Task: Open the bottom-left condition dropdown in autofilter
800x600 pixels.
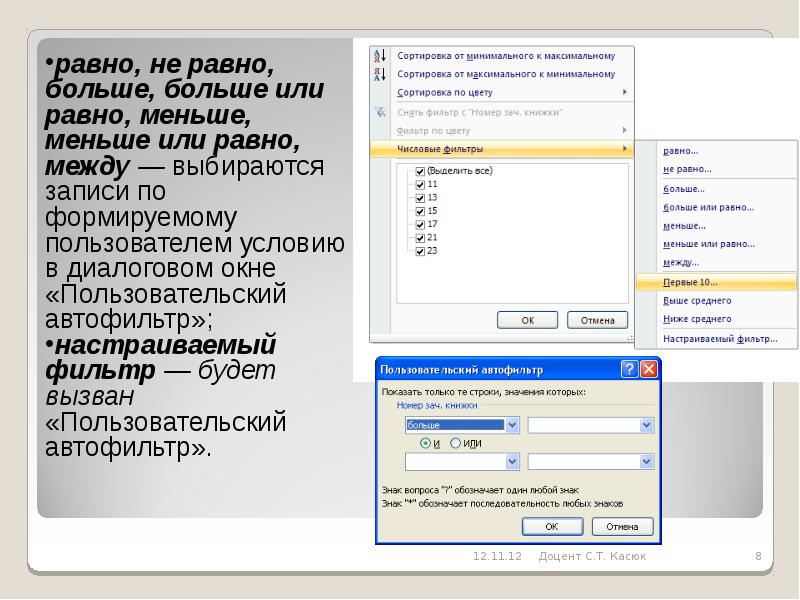Action: pos(512,461)
